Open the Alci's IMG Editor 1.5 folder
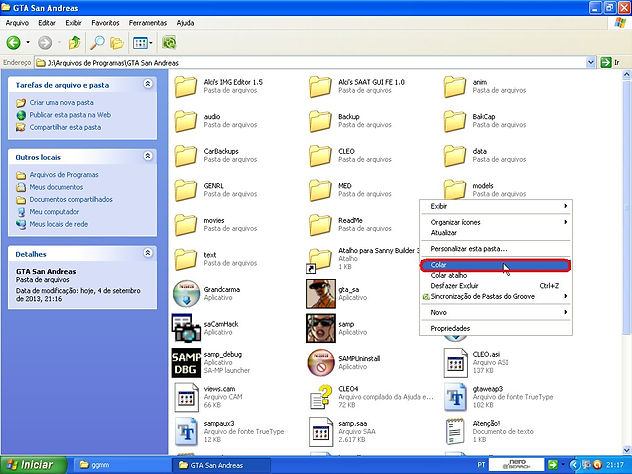632x474 pixels. point(185,86)
